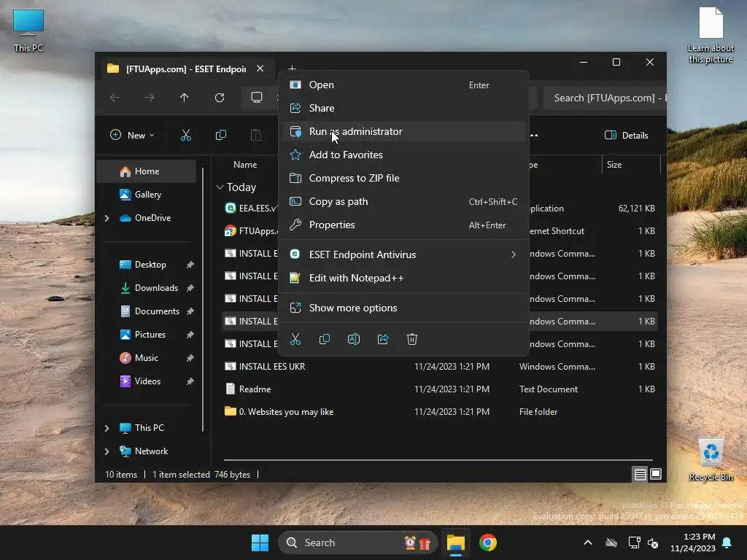Select the INSTALL EES UKR file

click(x=440, y=367)
